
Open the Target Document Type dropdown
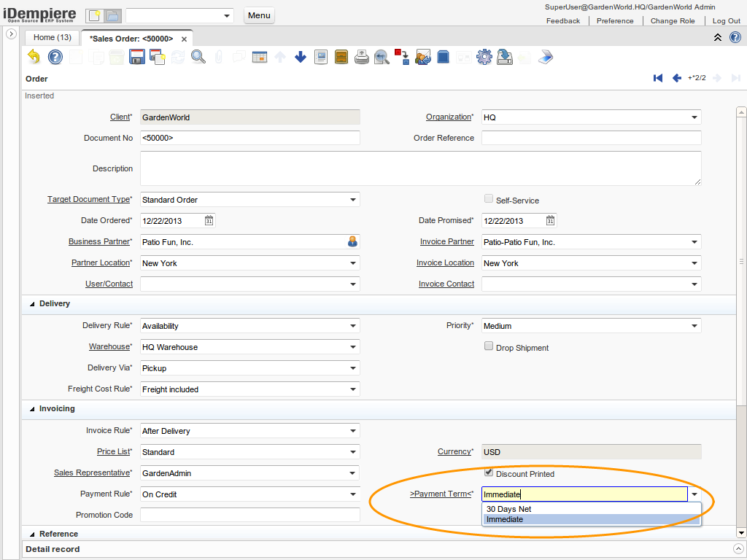(x=353, y=200)
